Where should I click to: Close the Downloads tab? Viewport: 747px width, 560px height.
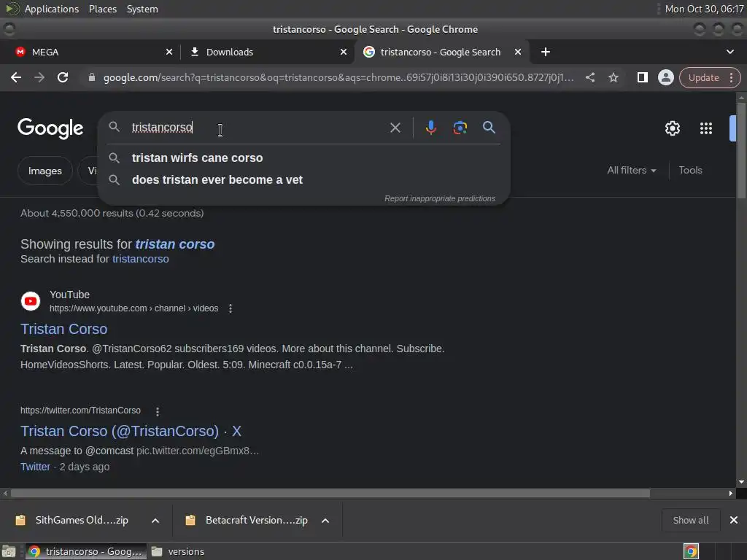(x=344, y=52)
